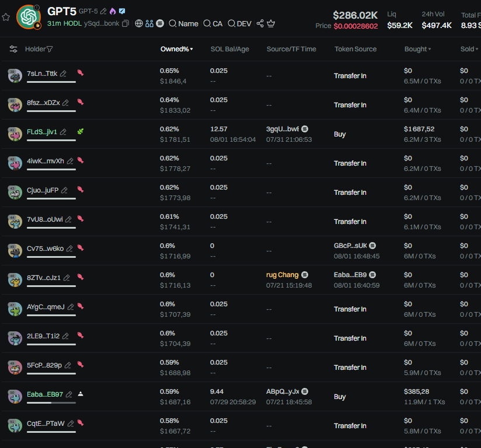Open the rug Chang source wallet
The height and width of the screenshot is (448, 481).
point(283,275)
